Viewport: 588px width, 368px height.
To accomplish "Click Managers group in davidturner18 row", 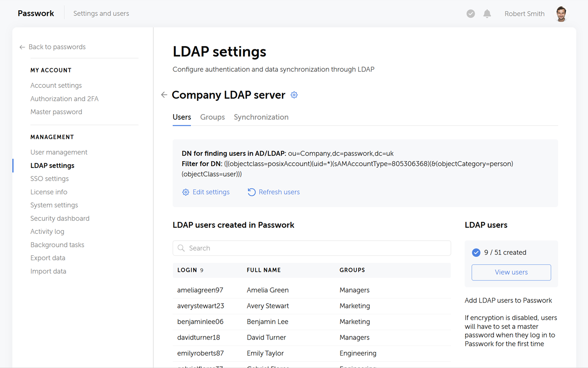I will (x=354, y=338).
